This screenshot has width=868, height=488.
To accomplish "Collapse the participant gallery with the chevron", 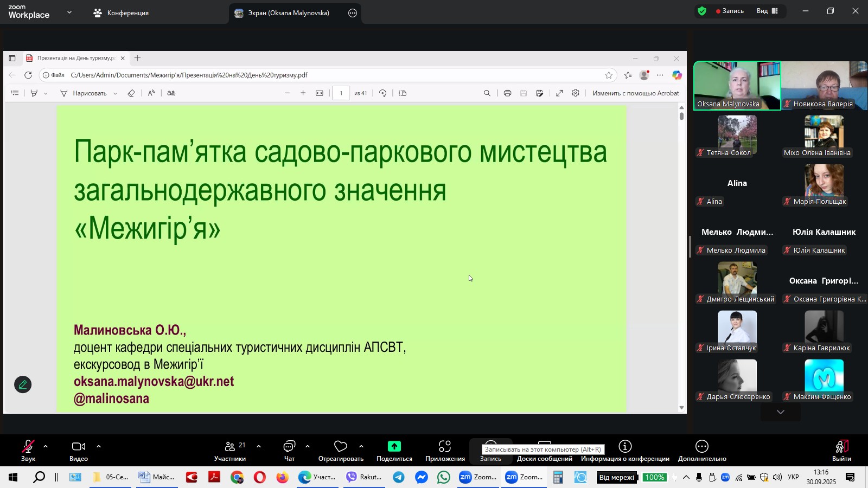I will click(x=781, y=412).
